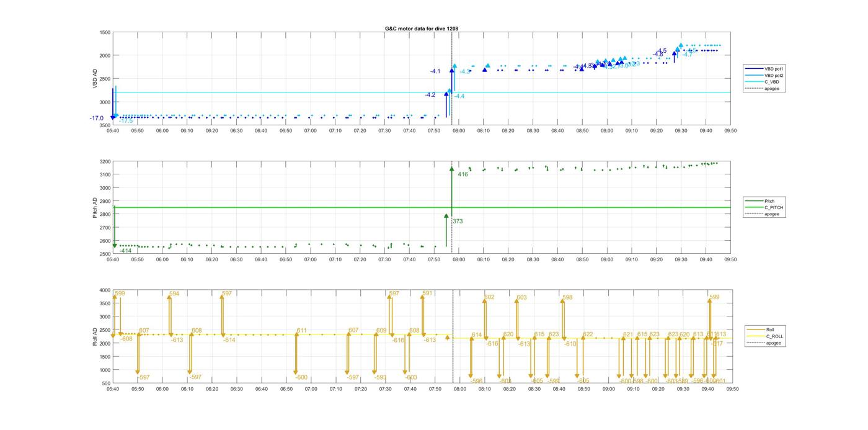
Task: Click the "603" roll data label
Action: (x=521, y=298)
